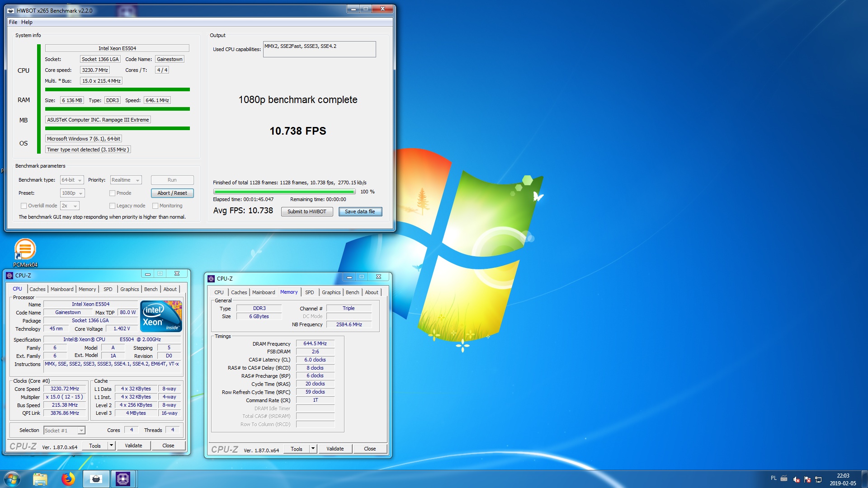Open Caches tab in right CPU-Z
868x488 pixels.
239,292
